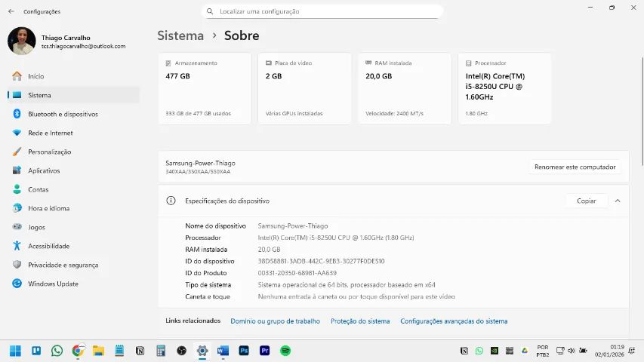Select Sistema in the settings sidebar
This screenshot has height=362, width=644.
click(74, 95)
